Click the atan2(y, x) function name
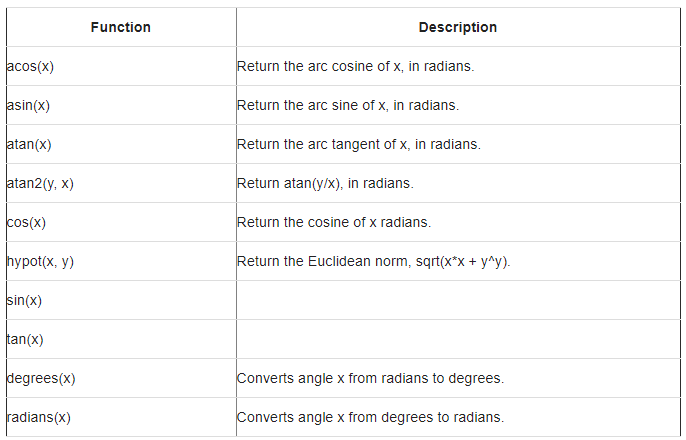 point(39,184)
